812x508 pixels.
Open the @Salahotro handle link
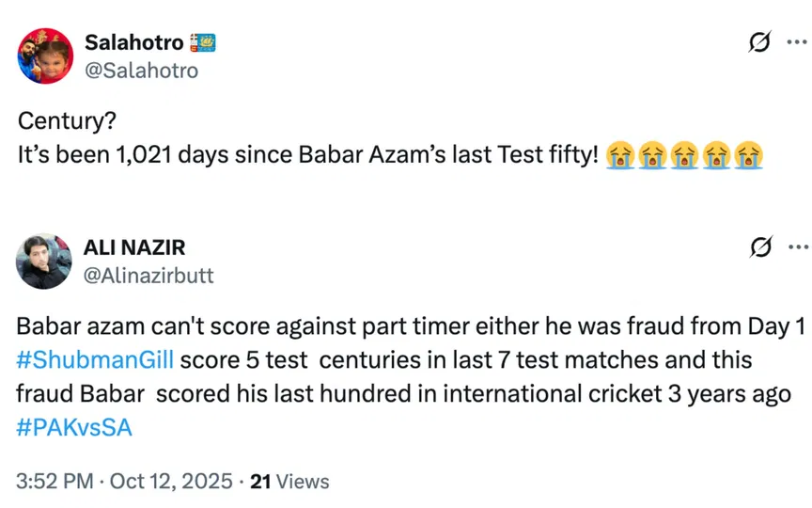click(x=141, y=70)
